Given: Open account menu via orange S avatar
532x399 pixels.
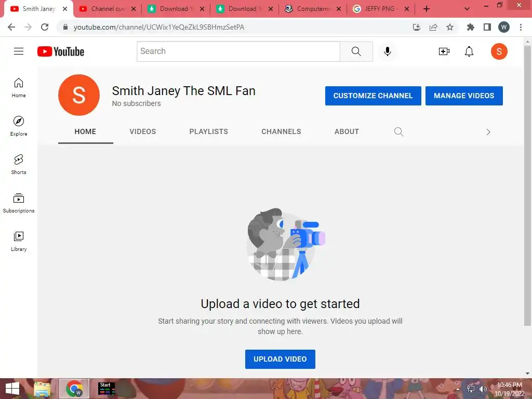Looking at the screenshot, I should [499, 51].
